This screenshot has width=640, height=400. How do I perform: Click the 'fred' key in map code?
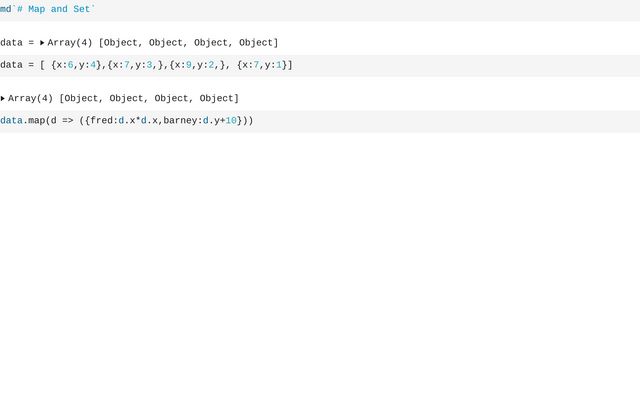101,121
